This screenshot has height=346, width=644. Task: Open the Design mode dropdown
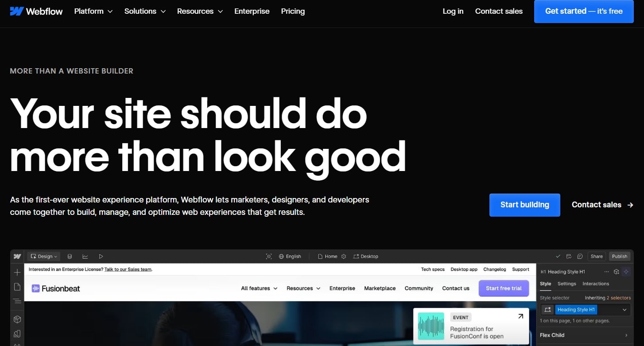click(x=43, y=256)
